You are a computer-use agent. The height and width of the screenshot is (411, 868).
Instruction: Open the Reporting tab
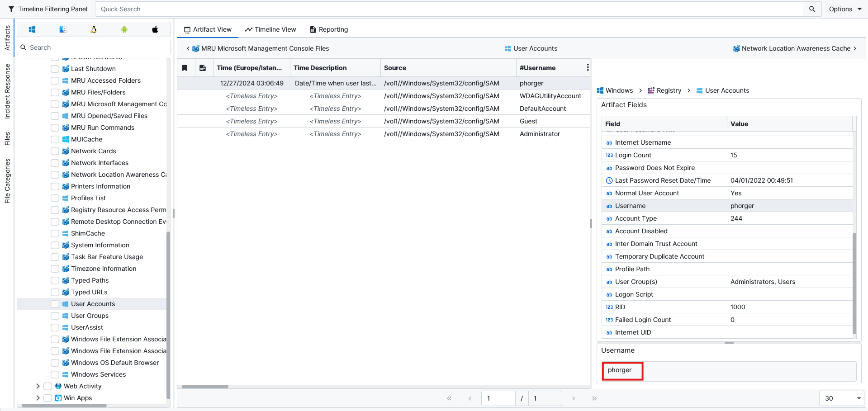329,29
